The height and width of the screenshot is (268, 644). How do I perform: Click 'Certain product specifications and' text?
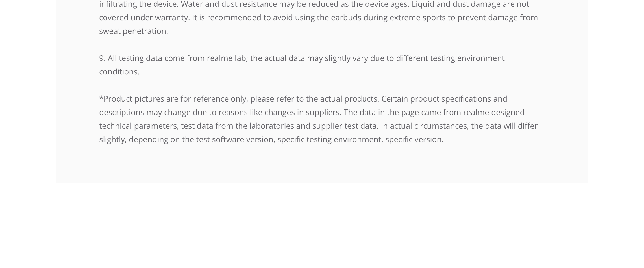444,99
